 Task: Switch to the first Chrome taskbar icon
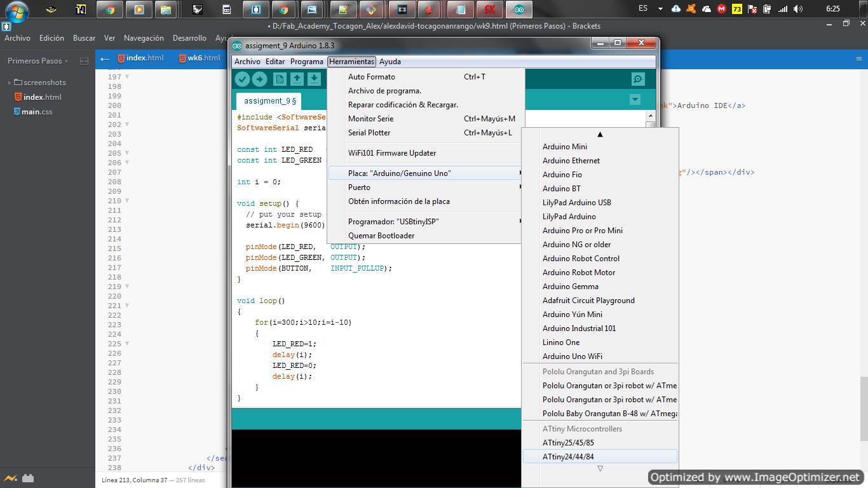coord(110,10)
